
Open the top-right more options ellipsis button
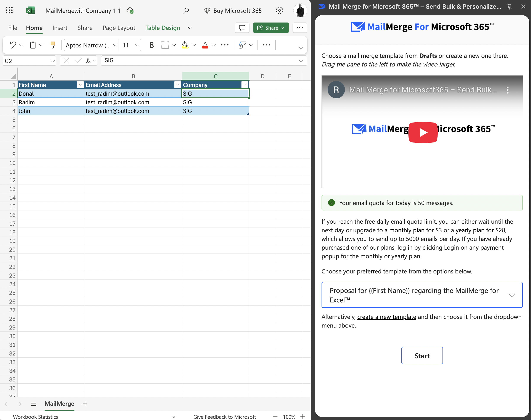pyautogui.click(x=299, y=28)
